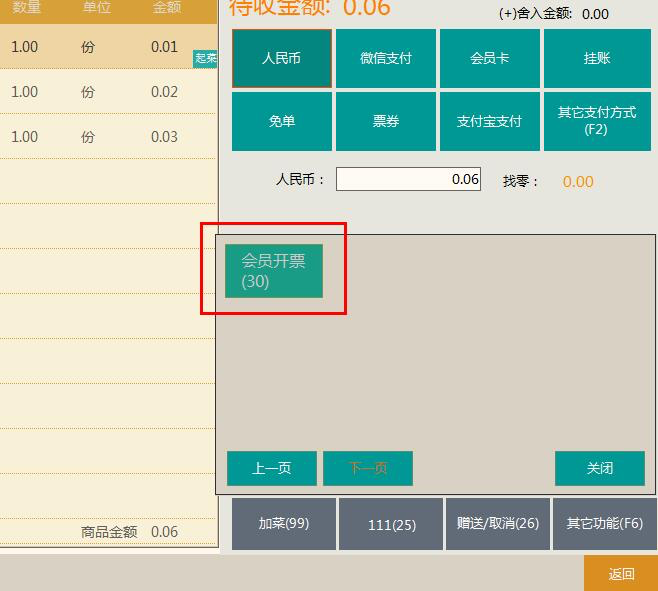Screen dimensions: 658x591
Task: Close the panel with 关闭
Action: point(599,468)
